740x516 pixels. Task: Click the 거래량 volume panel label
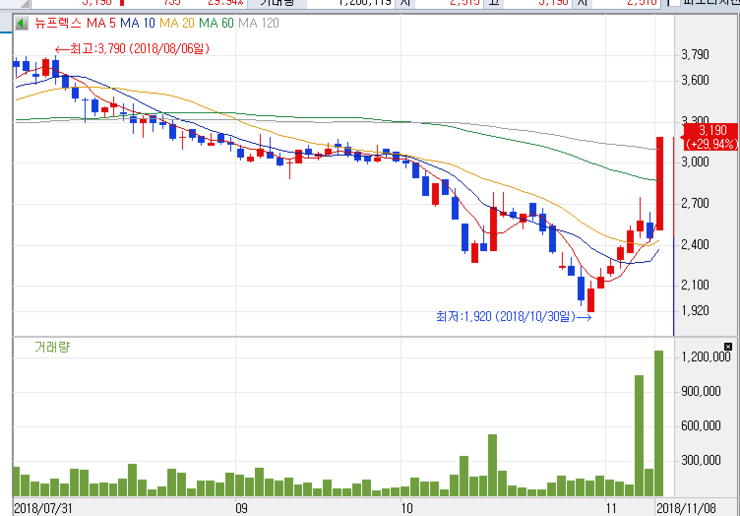52,347
